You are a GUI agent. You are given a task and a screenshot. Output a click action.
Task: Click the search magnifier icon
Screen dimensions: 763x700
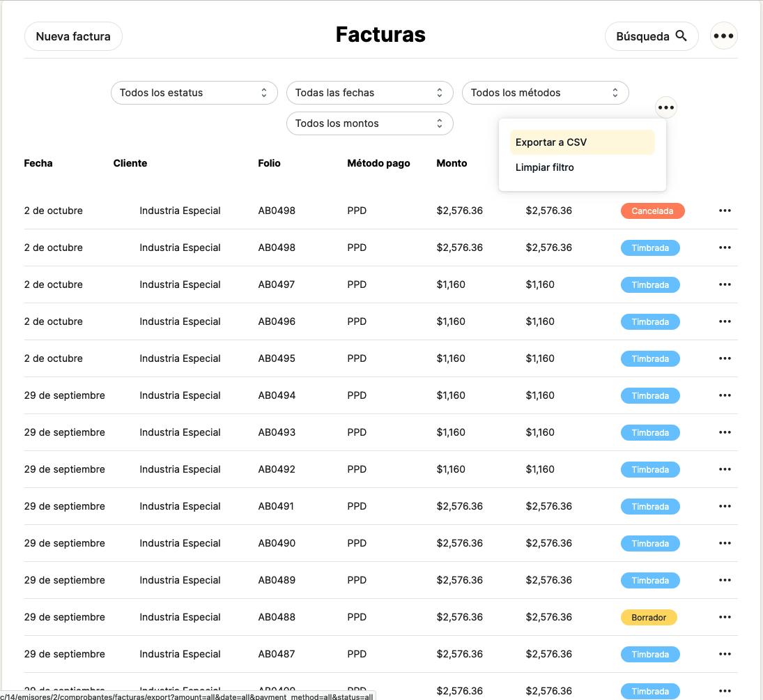pyautogui.click(x=681, y=36)
